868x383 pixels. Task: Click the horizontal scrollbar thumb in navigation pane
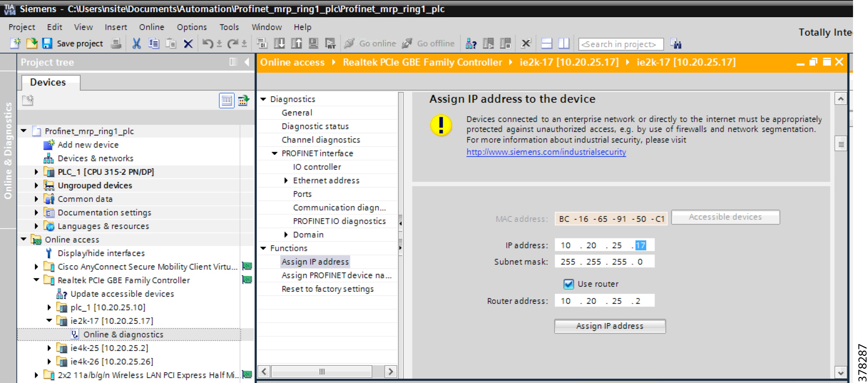point(322,372)
